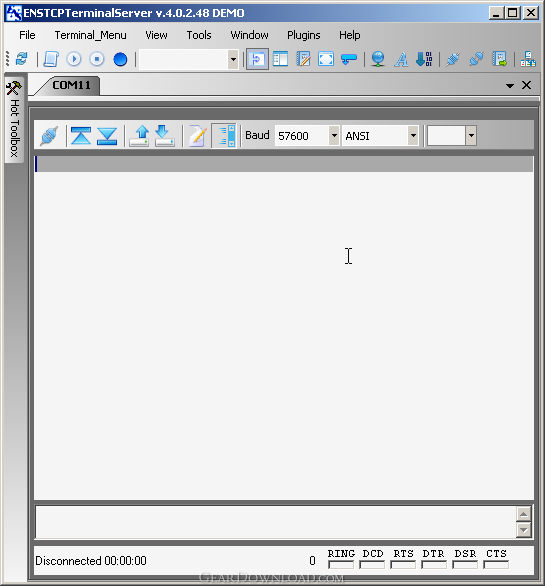
Task: Click the play script icon
Action: point(74,59)
